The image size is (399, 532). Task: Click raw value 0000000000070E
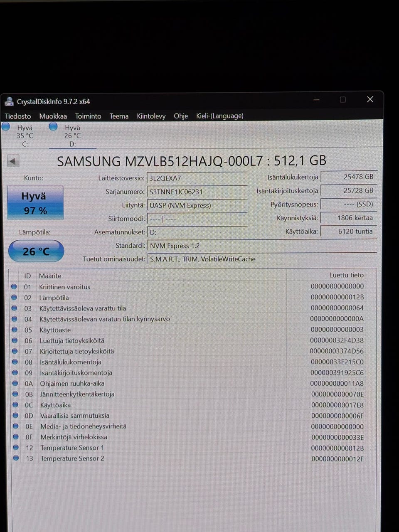click(x=337, y=394)
